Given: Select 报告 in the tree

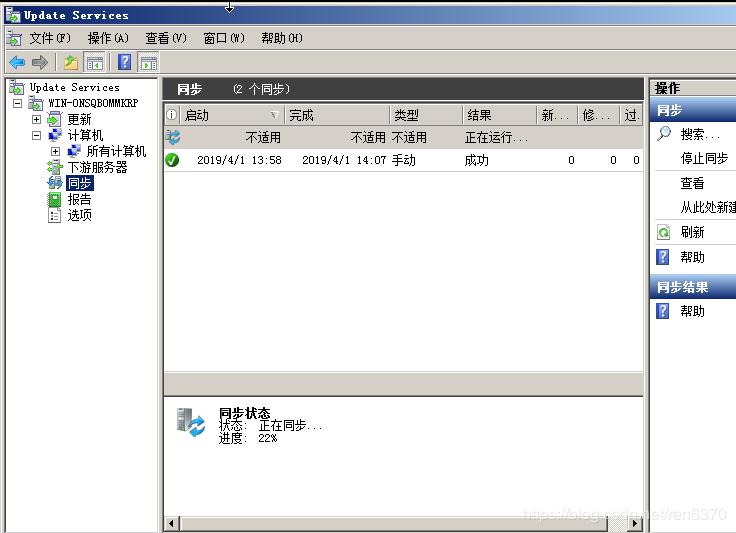Looking at the screenshot, I should 79,199.
